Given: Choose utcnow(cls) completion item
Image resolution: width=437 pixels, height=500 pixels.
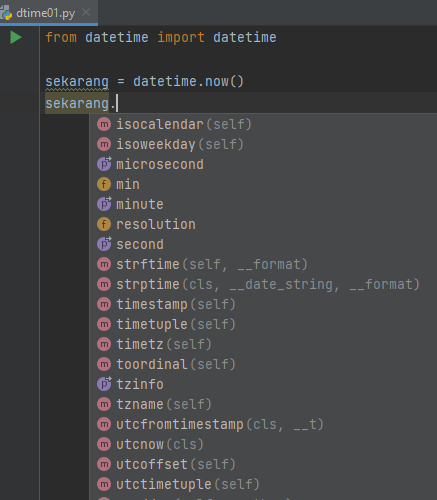Looking at the screenshot, I should tap(263, 444).
